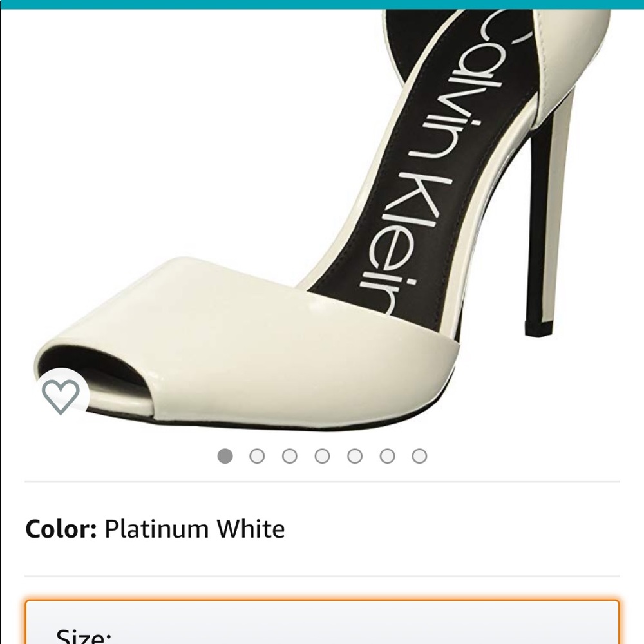Select the second image carousel dot
644x644 pixels.
click(256, 455)
